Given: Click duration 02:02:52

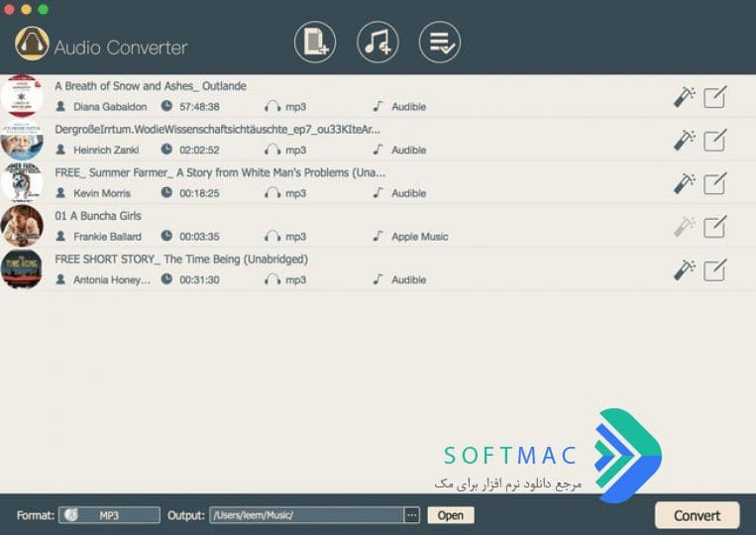Looking at the screenshot, I should pos(199,151).
